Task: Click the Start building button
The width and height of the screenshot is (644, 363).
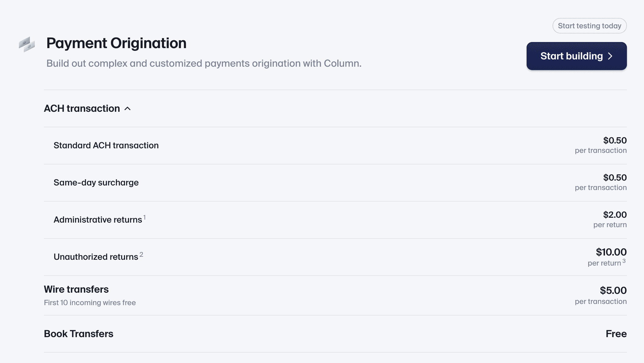Action: (576, 56)
